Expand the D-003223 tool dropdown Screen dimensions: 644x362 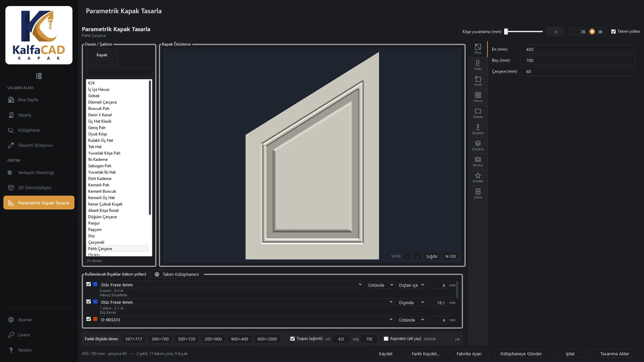coord(247,320)
